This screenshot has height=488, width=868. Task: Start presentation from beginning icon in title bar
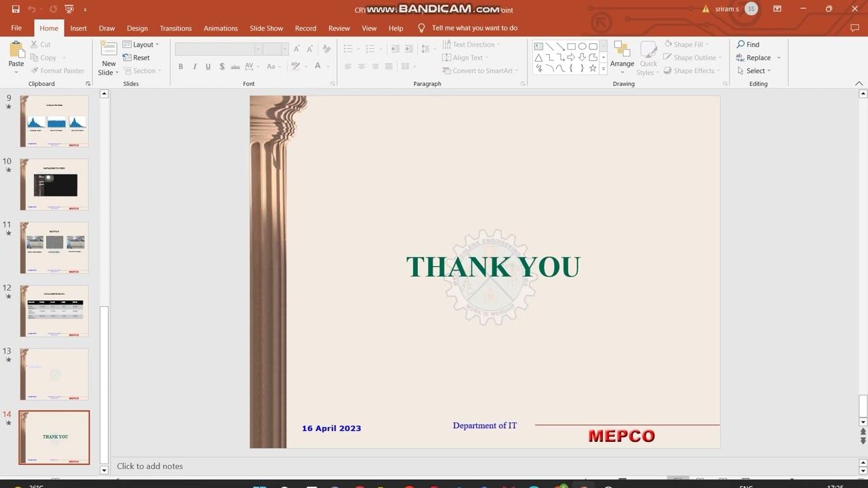[x=68, y=9]
